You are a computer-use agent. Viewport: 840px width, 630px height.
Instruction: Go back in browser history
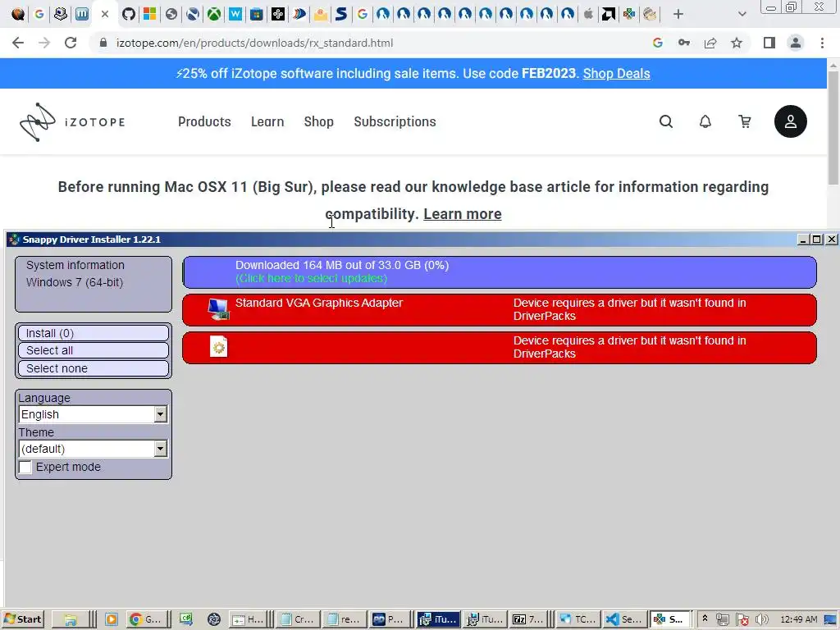pos(18,43)
